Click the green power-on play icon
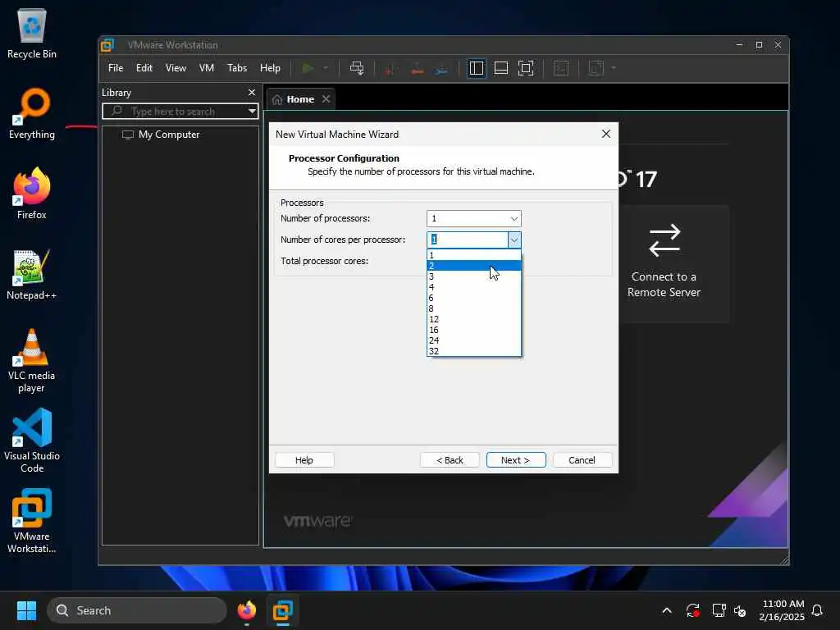This screenshot has height=630, width=840. click(x=308, y=68)
